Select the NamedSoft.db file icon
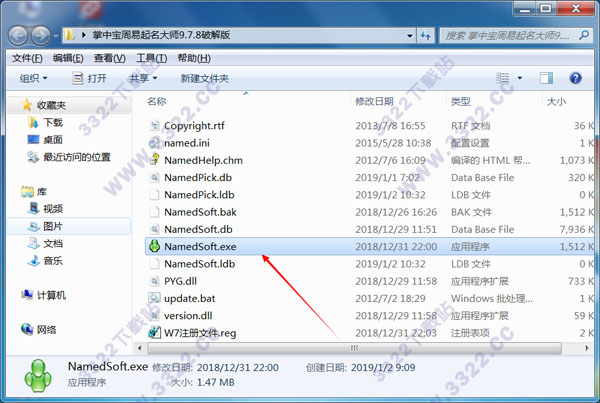The height and width of the screenshot is (403, 600). pyautogui.click(x=154, y=229)
